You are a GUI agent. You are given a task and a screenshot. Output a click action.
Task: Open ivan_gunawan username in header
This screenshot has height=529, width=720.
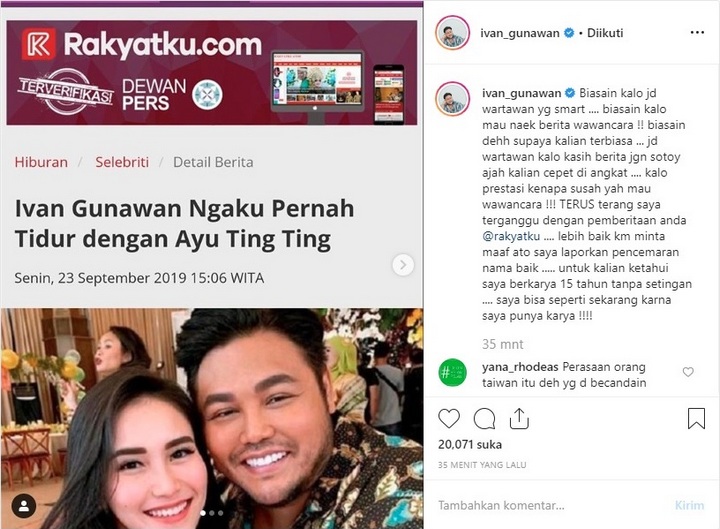(x=520, y=33)
